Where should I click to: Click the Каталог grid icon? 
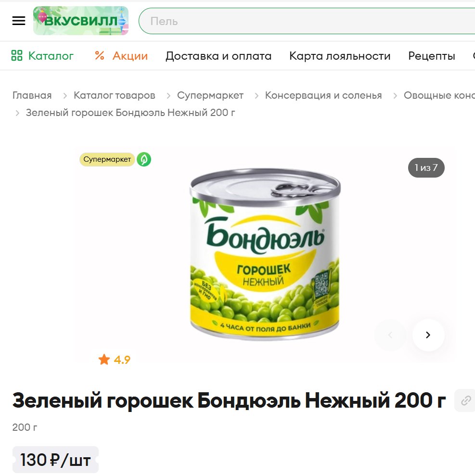pos(17,55)
